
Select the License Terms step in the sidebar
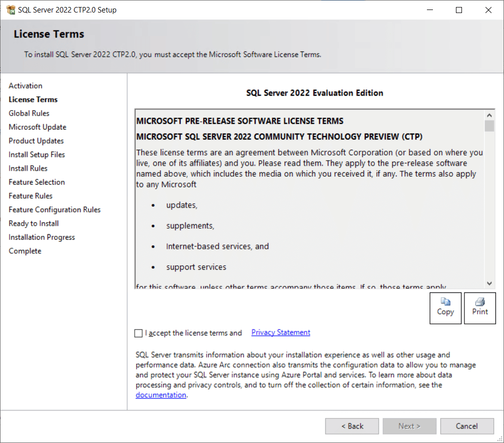point(33,100)
